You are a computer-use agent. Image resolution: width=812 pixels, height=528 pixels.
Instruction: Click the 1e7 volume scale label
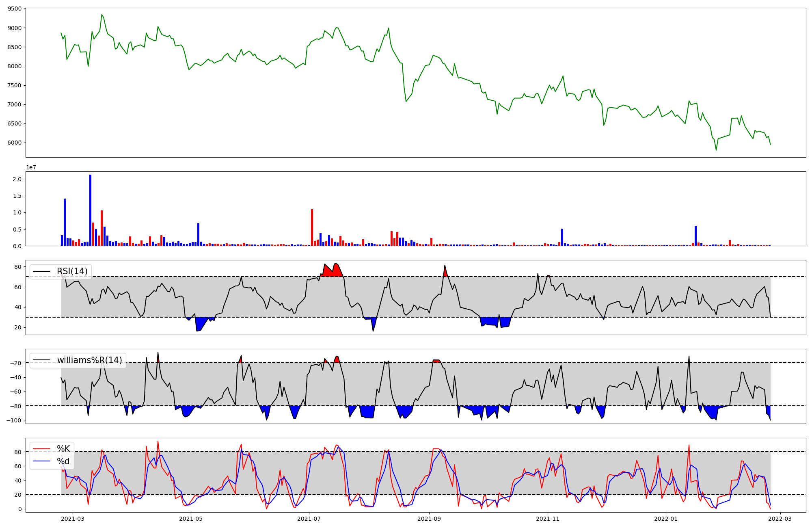click(31, 167)
